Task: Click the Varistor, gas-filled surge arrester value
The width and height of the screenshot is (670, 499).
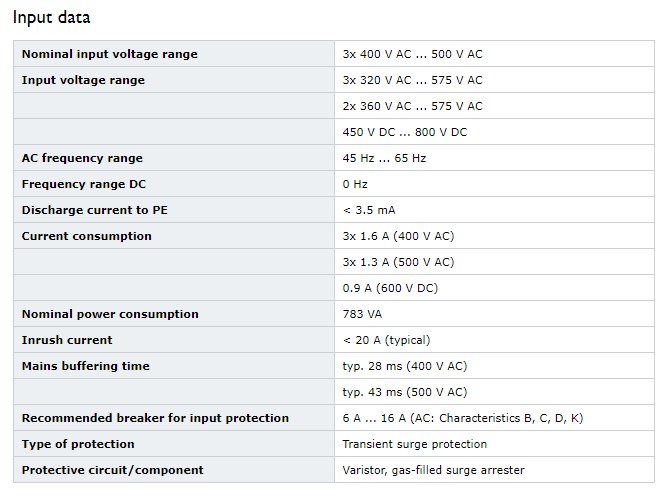Action: (433, 470)
